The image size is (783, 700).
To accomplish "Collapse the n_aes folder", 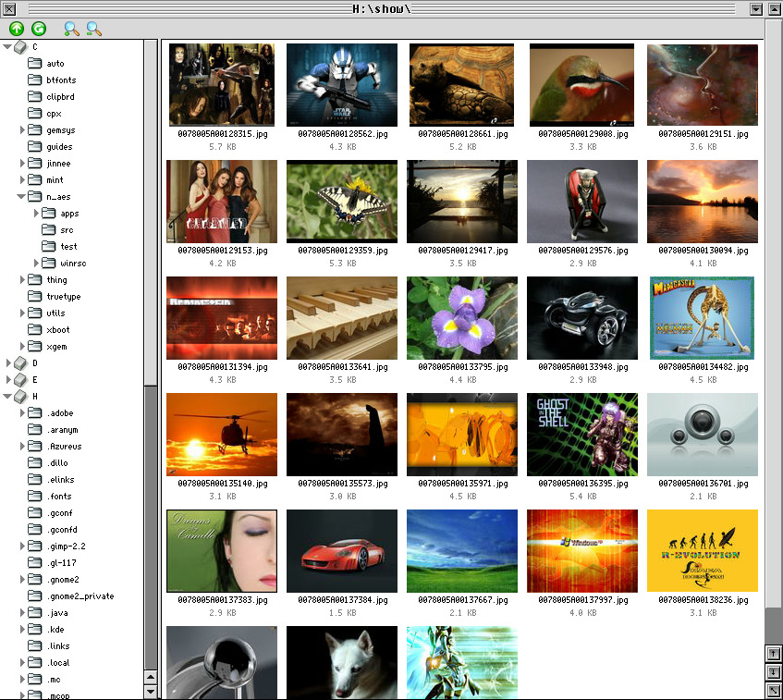I will click(22, 196).
